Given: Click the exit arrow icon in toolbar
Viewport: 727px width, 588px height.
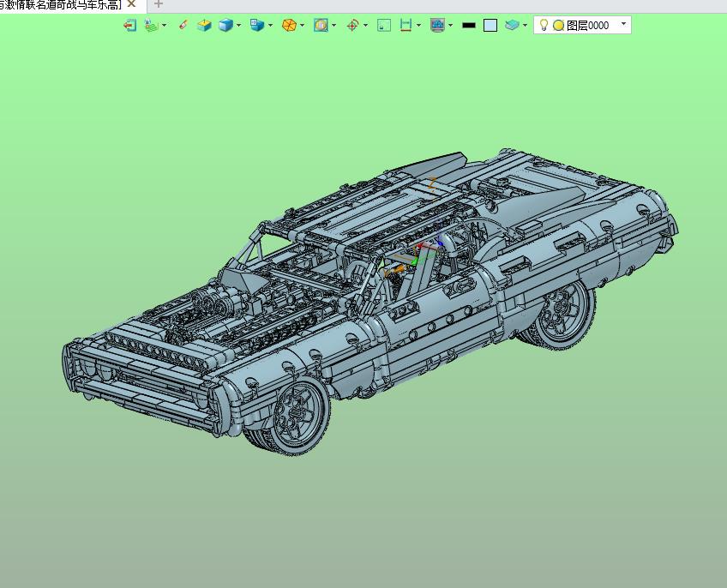Looking at the screenshot, I should [x=129, y=25].
